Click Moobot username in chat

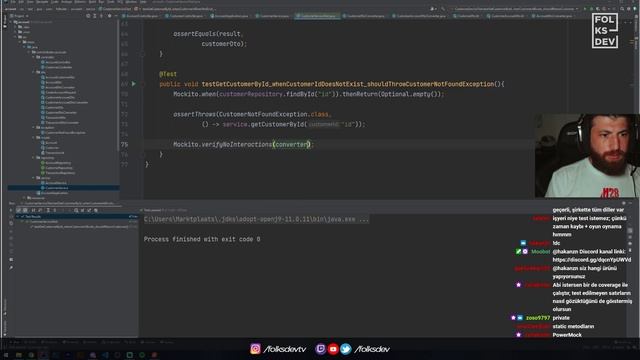540,251
